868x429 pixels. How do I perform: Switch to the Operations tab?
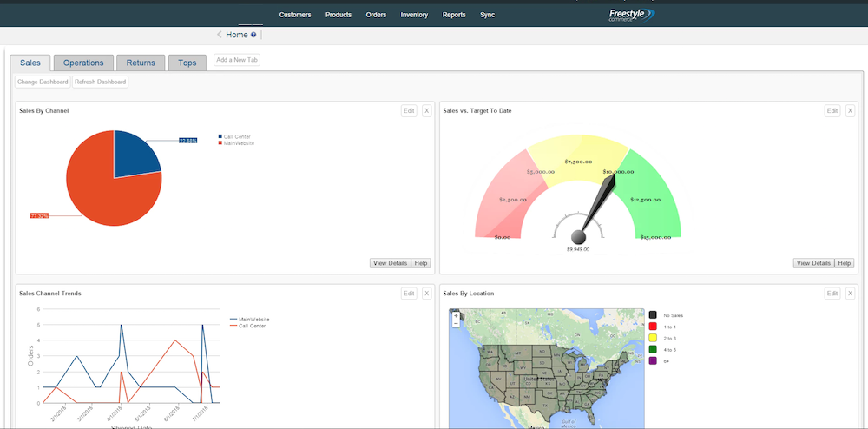click(x=83, y=63)
